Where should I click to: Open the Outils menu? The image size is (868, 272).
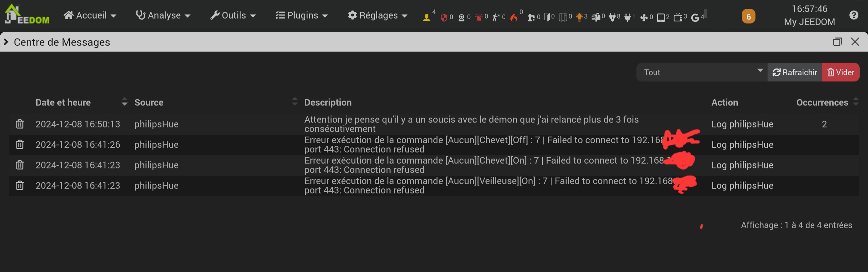tap(233, 16)
